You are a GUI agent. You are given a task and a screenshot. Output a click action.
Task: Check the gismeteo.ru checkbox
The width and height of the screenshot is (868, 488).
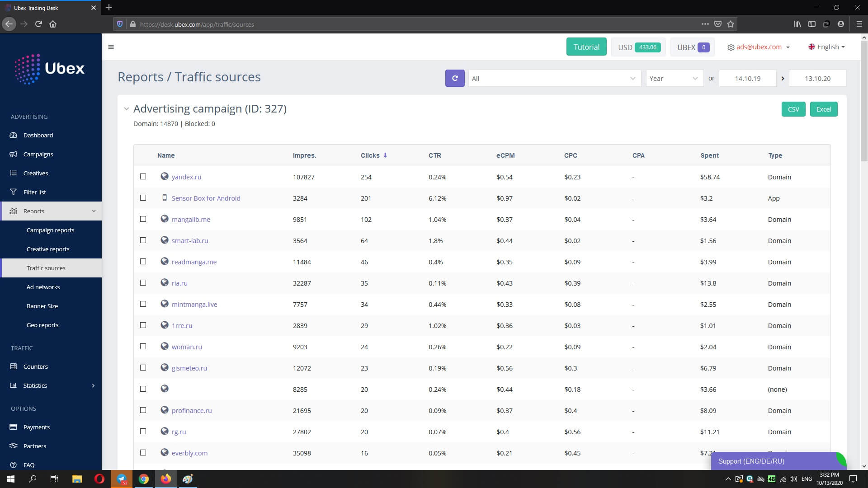[x=143, y=368]
